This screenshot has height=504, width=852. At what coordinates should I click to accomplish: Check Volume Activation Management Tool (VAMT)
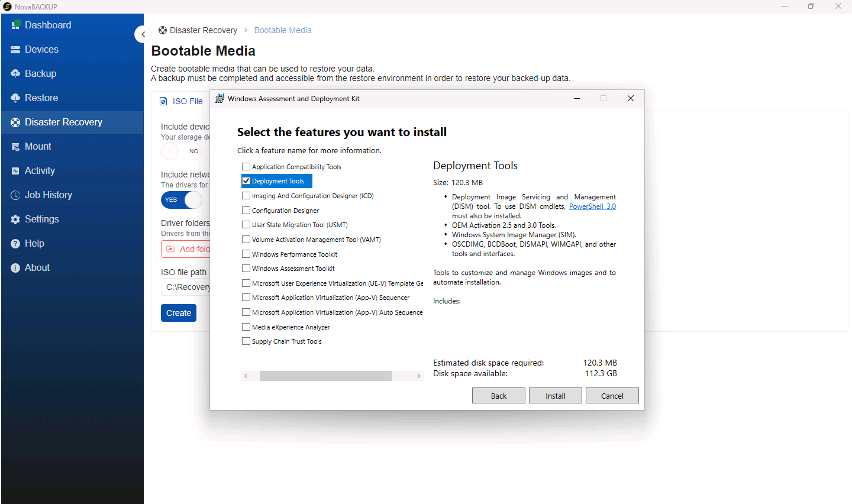246,240
